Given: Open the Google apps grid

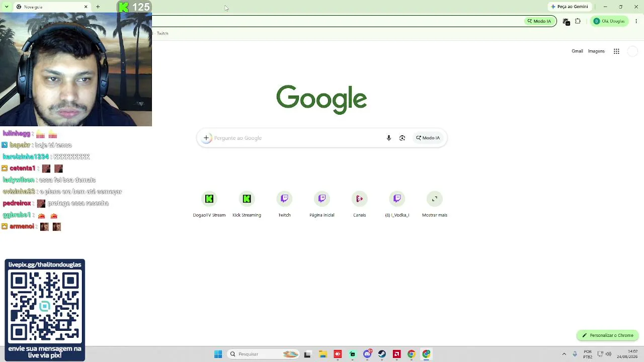Looking at the screenshot, I should [616, 51].
